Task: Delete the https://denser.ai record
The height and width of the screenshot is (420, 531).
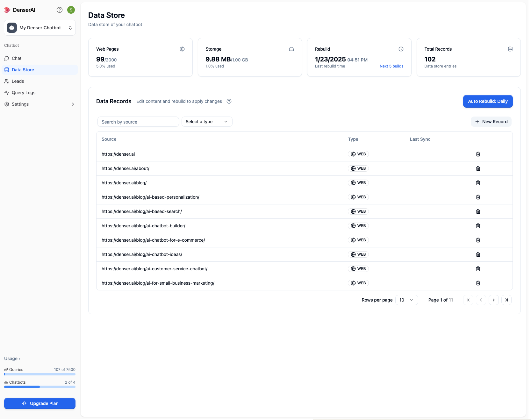Action: tap(478, 154)
